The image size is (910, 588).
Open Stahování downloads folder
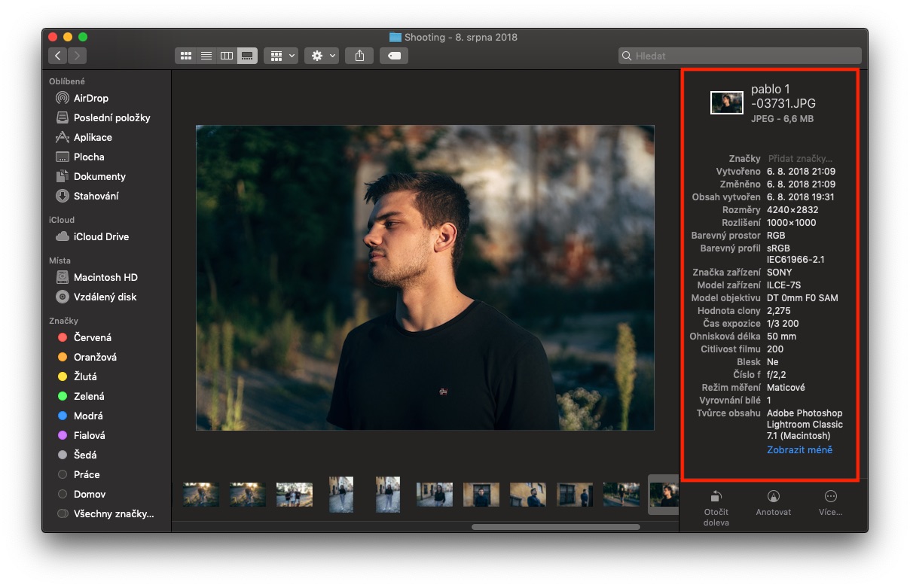tap(96, 196)
